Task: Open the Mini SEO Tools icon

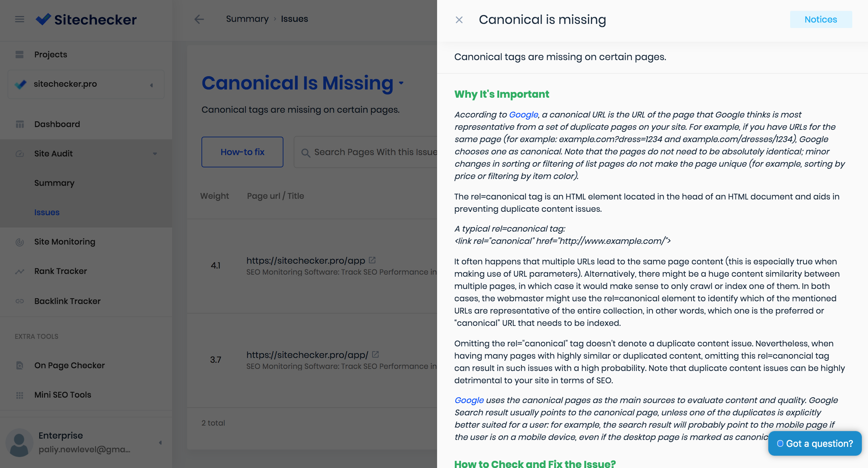Action: pos(19,395)
